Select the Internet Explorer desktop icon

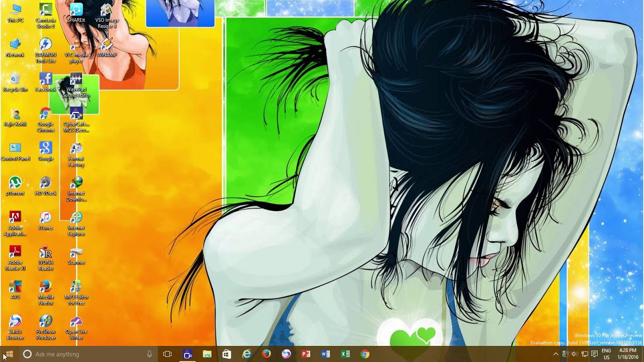pyautogui.click(x=76, y=224)
